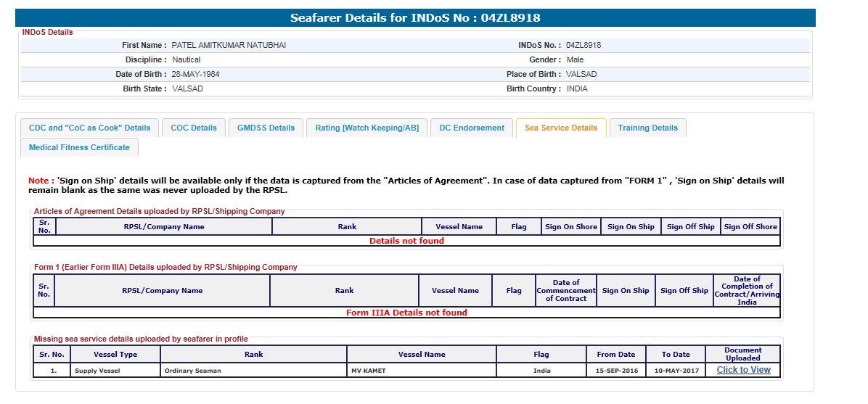Screen dimensions: 868x404
Task: Click the Sign Off Shore column header
Action: (x=750, y=227)
